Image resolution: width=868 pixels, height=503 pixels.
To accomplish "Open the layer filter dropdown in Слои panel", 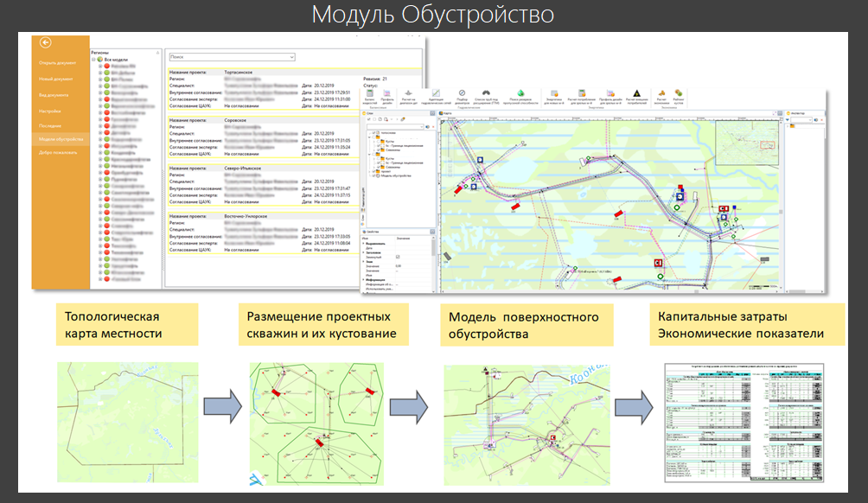I will (x=421, y=127).
